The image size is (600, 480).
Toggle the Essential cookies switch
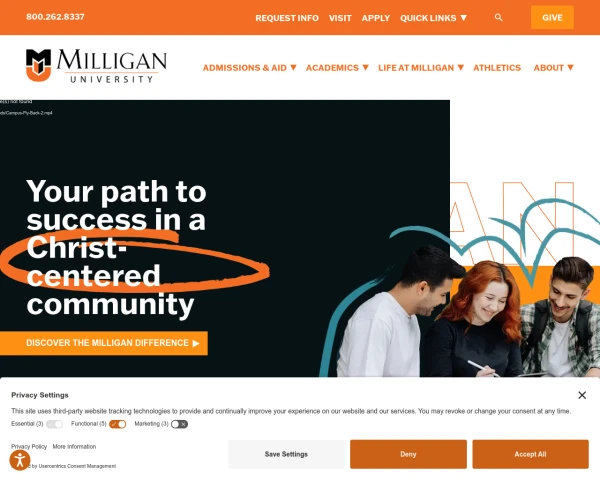tap(54, 424)
